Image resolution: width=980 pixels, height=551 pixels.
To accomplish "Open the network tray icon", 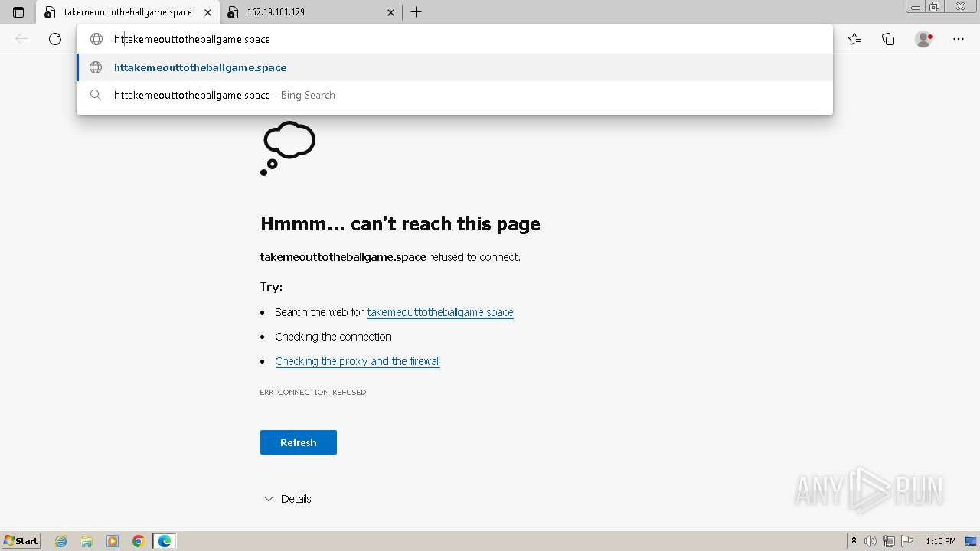I will (889, 541).
